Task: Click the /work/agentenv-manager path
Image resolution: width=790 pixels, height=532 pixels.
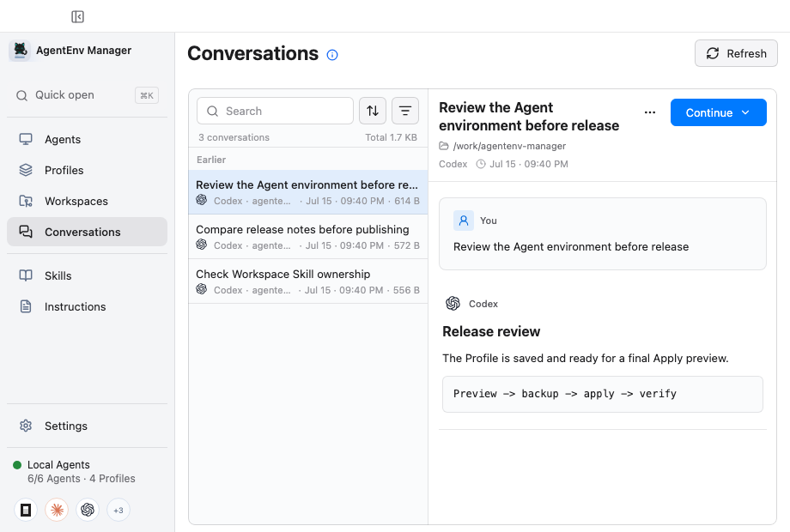Action: (509, 146)
